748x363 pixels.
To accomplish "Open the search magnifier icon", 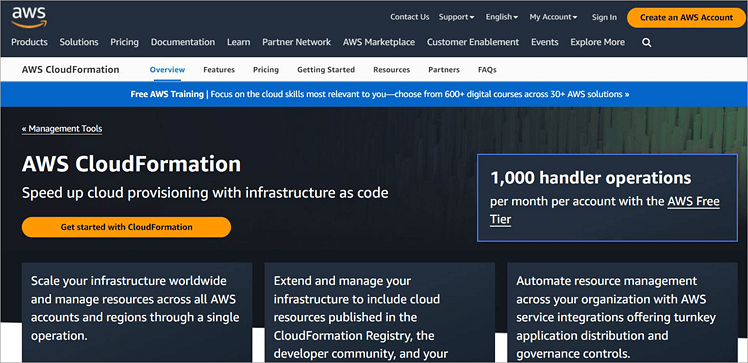I will pos(646,42).
